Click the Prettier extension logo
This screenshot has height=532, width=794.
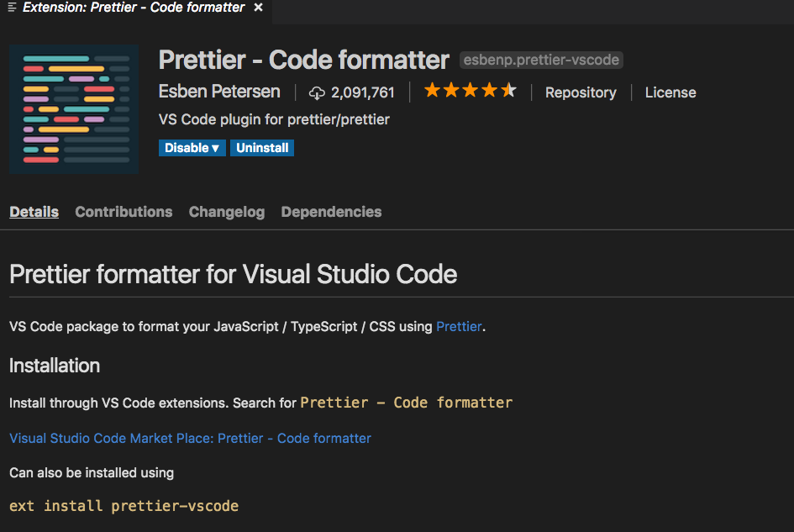click(x=74, y=109)
